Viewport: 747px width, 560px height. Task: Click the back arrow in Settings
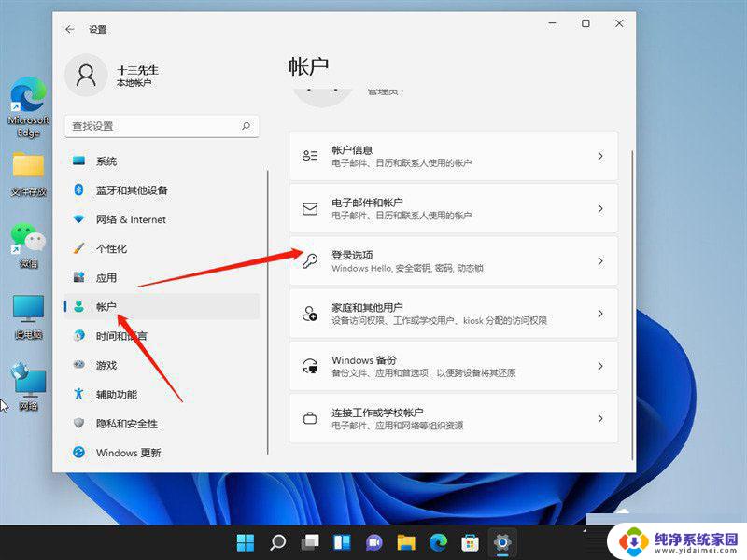70,30
